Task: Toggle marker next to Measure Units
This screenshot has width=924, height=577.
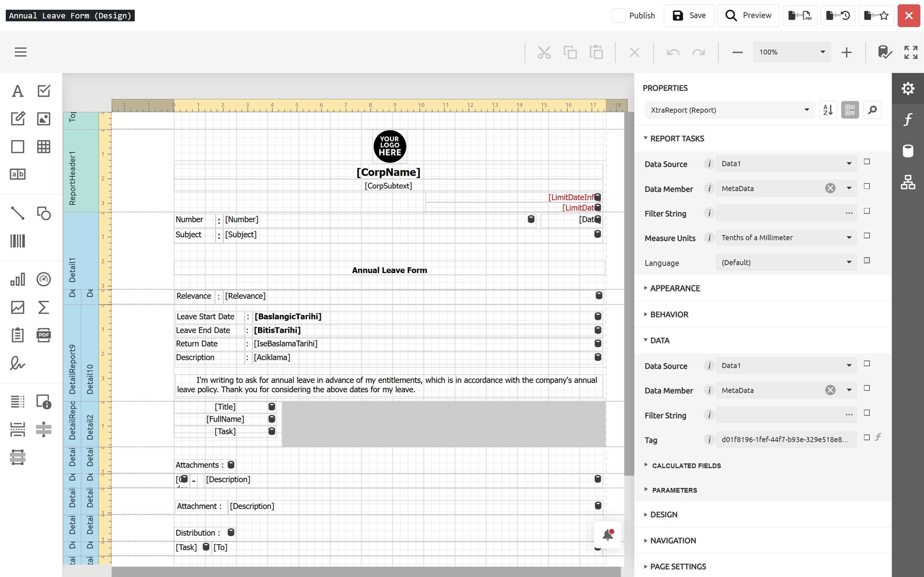Action: pyautogui.click(x=867, y=236)
